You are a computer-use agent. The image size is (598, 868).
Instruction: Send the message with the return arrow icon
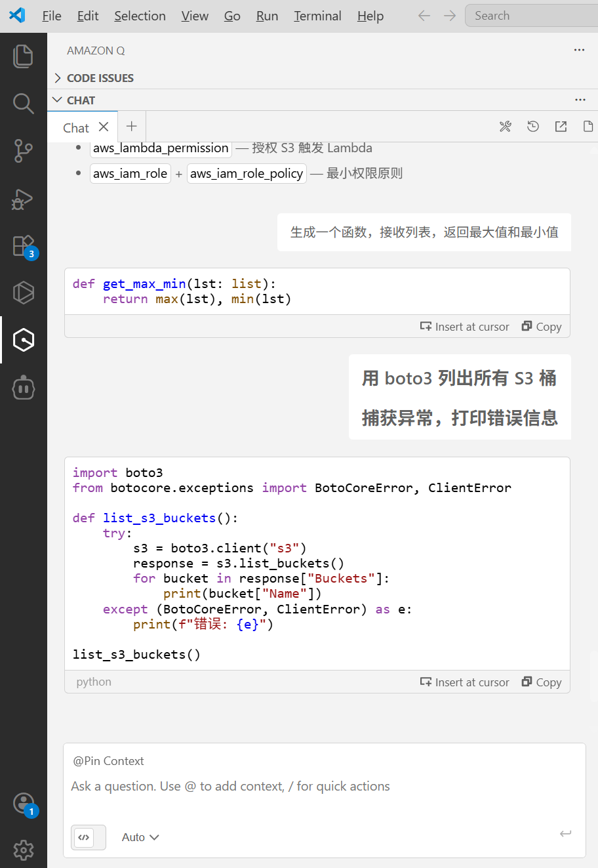click(565, 833)
